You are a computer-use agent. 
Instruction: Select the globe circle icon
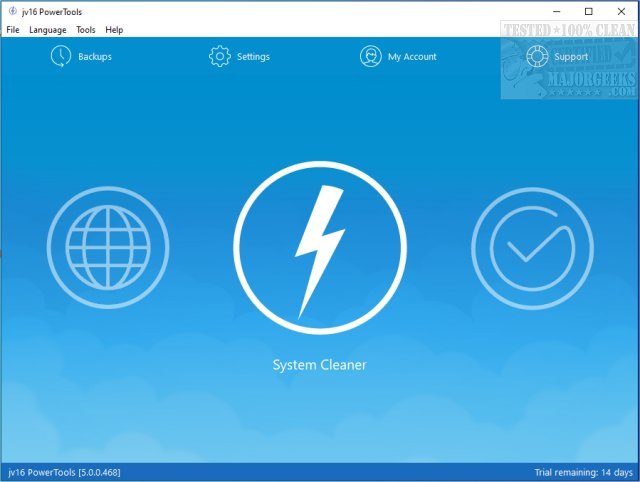click(108, 248)
